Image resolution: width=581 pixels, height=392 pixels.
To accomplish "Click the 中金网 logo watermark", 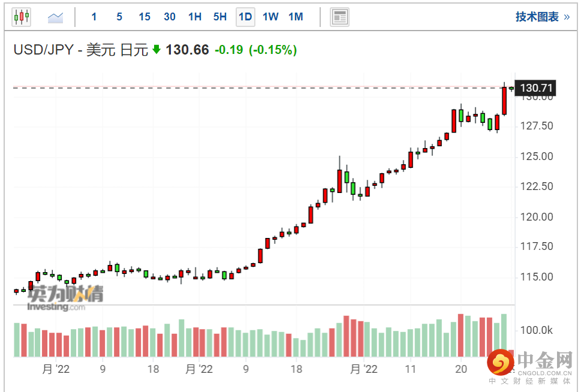I will coord(530,366).
